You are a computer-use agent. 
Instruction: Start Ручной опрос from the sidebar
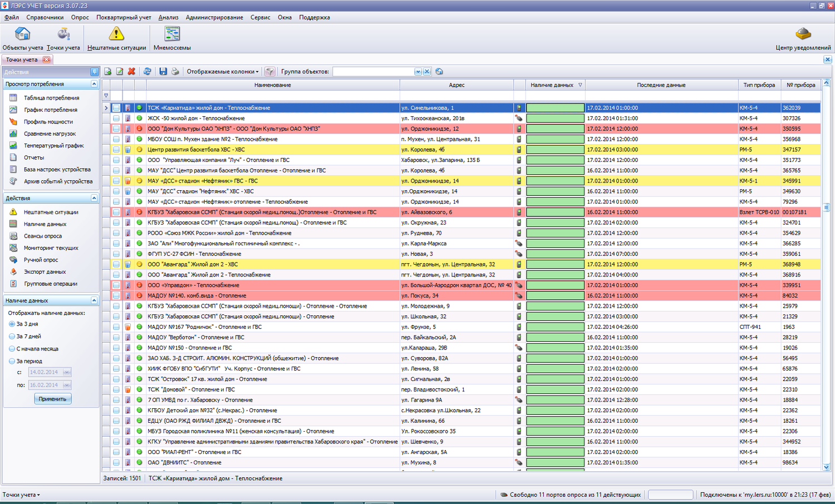pyautogui.click(x=41, y=260)
